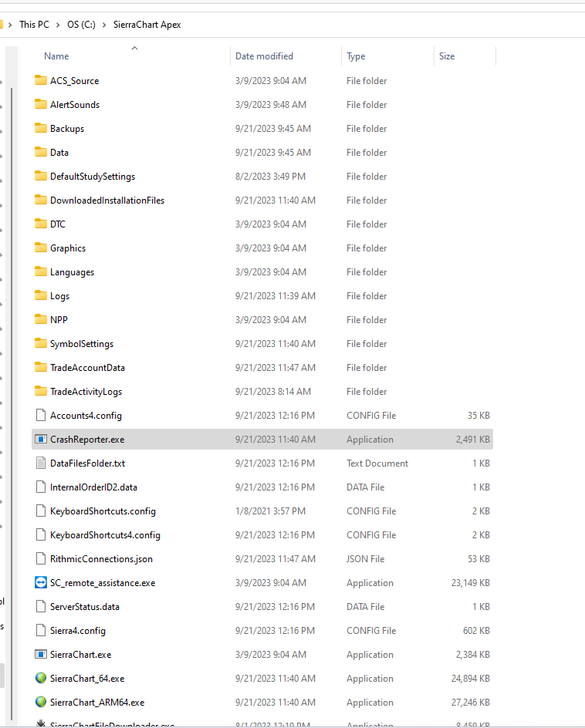
Task: Click the Accounts4.config file icon
Action: click(x=41, y=415)
